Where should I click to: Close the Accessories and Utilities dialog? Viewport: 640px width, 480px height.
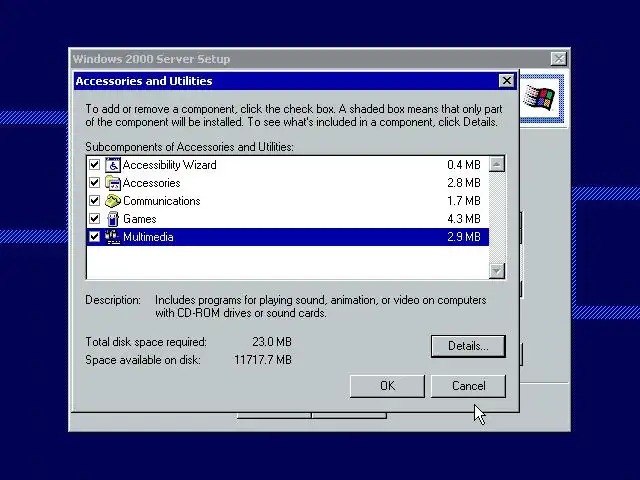pyautogui.click(x=507, y=81)
